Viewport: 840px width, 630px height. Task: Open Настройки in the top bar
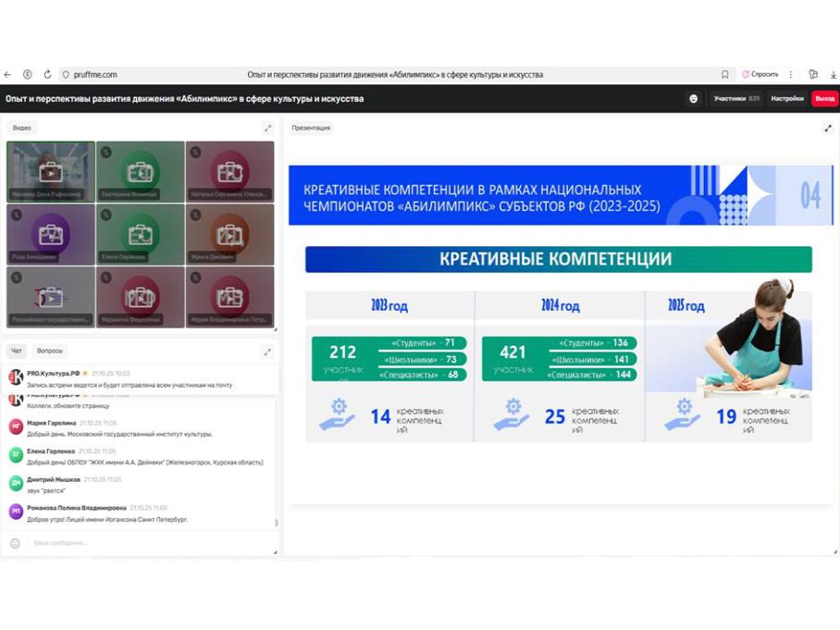(787, 99)
